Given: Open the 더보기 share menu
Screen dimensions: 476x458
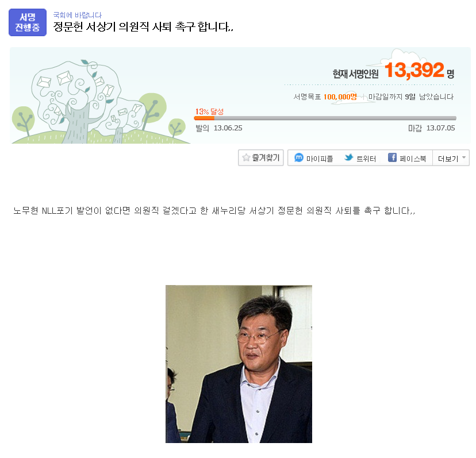Looking at the screenshot, I should click(x=451, y=158).
